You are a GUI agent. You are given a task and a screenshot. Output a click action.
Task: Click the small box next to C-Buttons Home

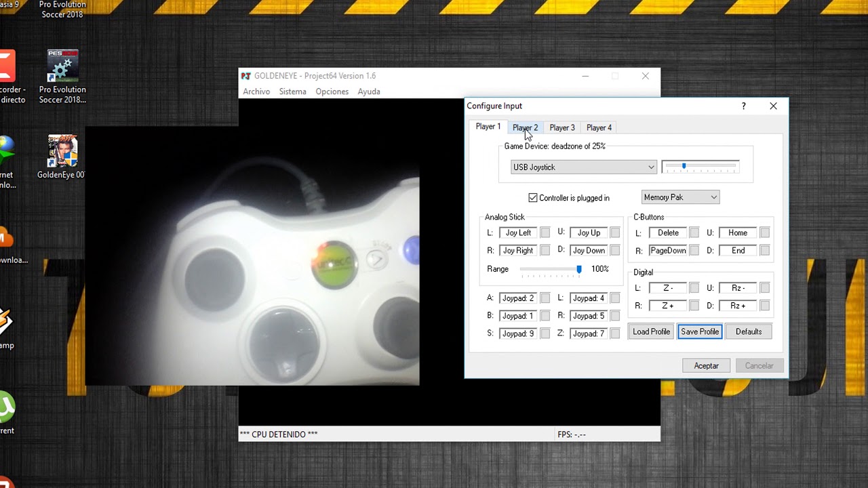[x=765, y=232]
